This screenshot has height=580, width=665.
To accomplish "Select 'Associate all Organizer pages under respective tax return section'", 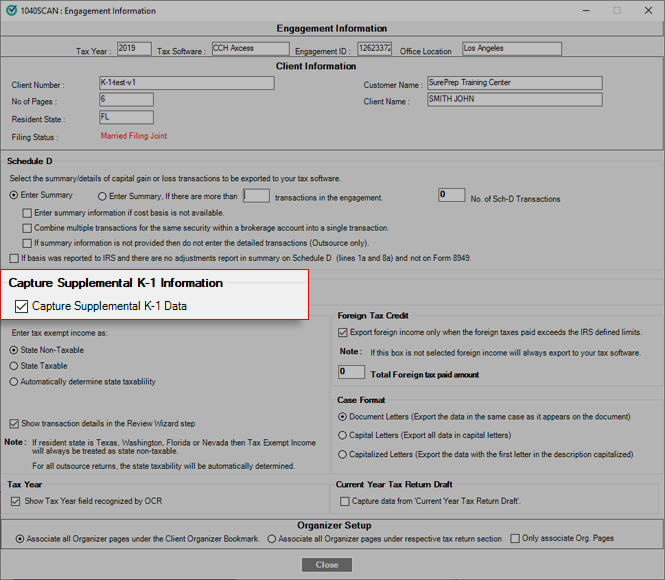I will tap(271, 539).
